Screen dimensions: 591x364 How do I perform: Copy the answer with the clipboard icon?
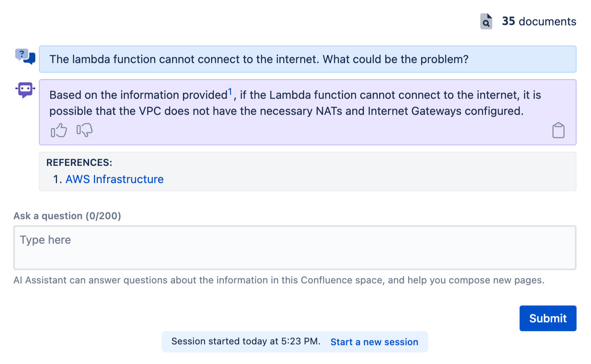(558, 130)
